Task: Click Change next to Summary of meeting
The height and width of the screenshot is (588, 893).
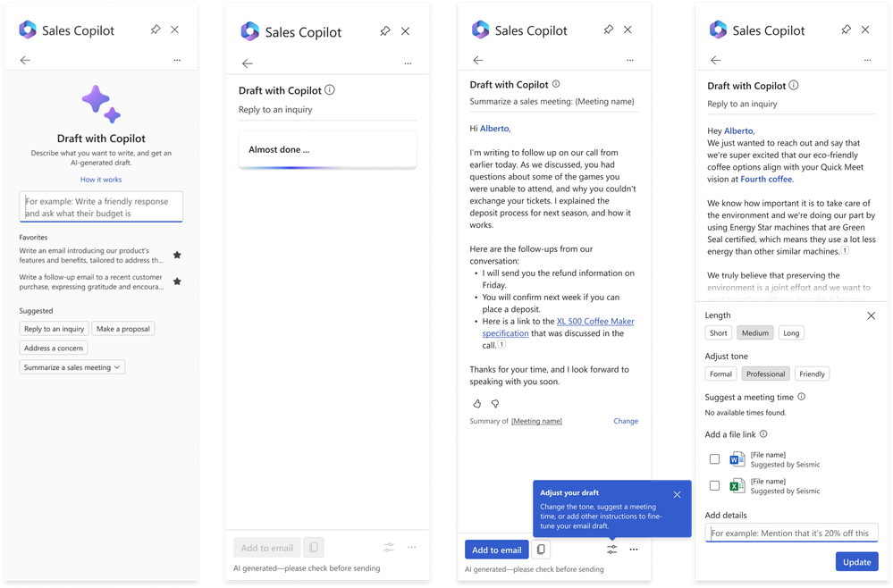Action: [626, 421]
